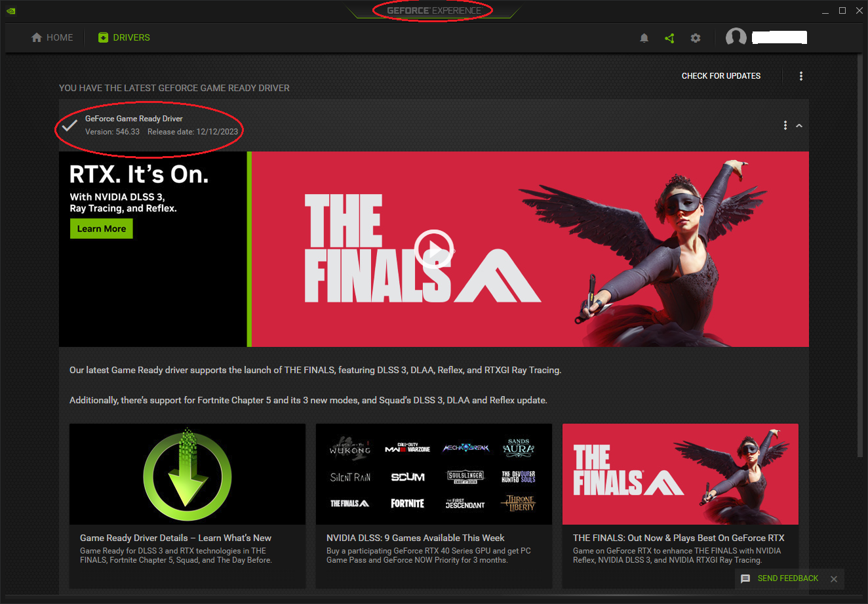Click the share icon
Screen dimensions: 868x604
point(669,37)
